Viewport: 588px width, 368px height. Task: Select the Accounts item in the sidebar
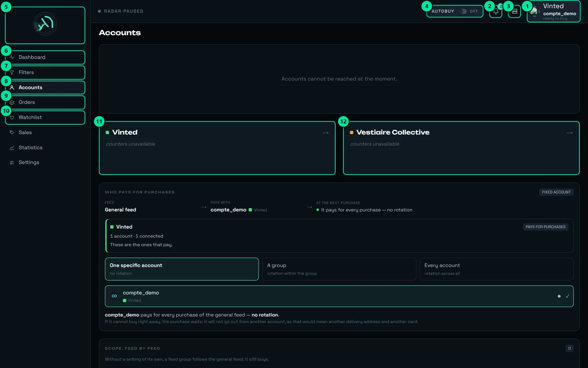(45, 88)
